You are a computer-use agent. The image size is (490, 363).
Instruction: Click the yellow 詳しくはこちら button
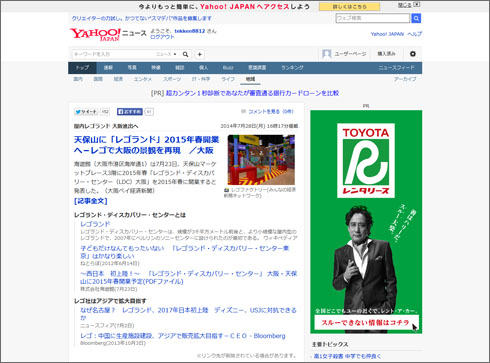tap(349, 7)
